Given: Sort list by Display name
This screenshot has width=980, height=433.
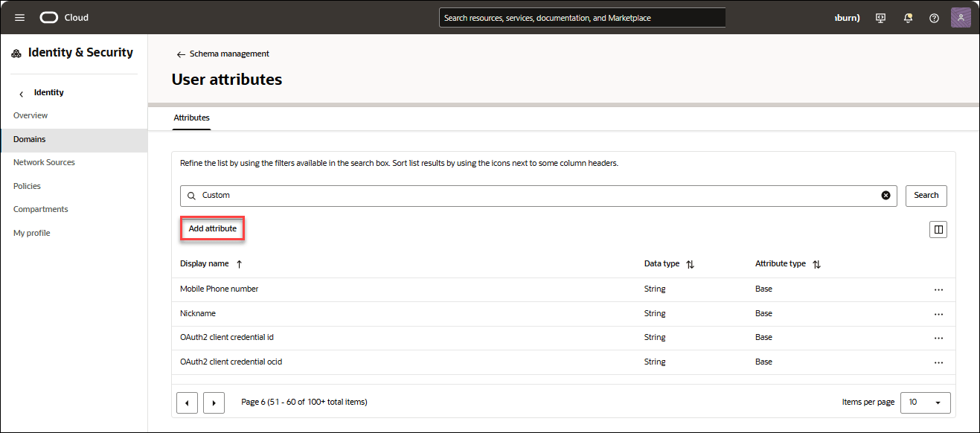Looking at the screenshot, I should (238, 263).
